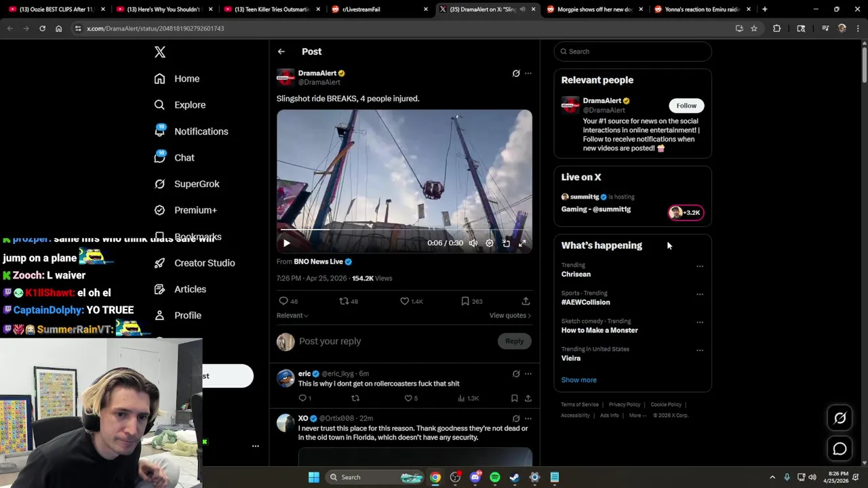The image size is (868, 488).
Task: Follow DramaAlert
Action: click(686, 106)
